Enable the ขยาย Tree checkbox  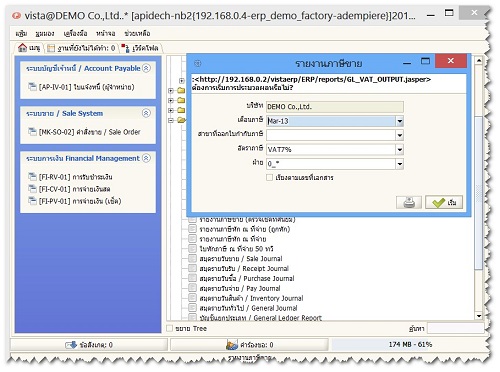pyautogui.click(x=170, y=328)
